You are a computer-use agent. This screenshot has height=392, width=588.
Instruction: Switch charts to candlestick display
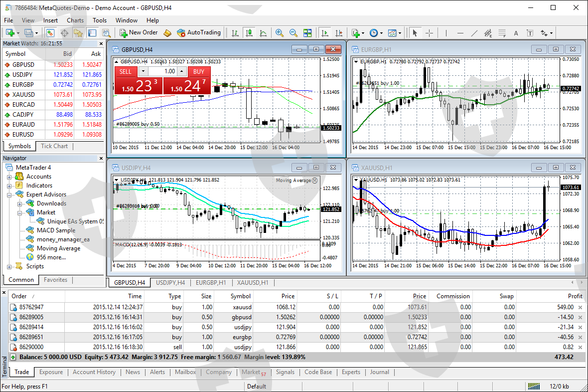click(249, 33)
